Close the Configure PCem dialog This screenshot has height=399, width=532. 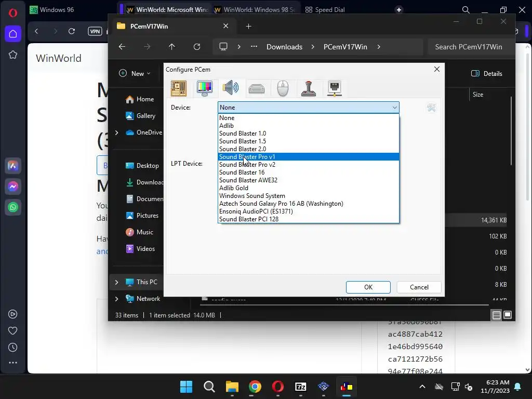coord(436,69)
